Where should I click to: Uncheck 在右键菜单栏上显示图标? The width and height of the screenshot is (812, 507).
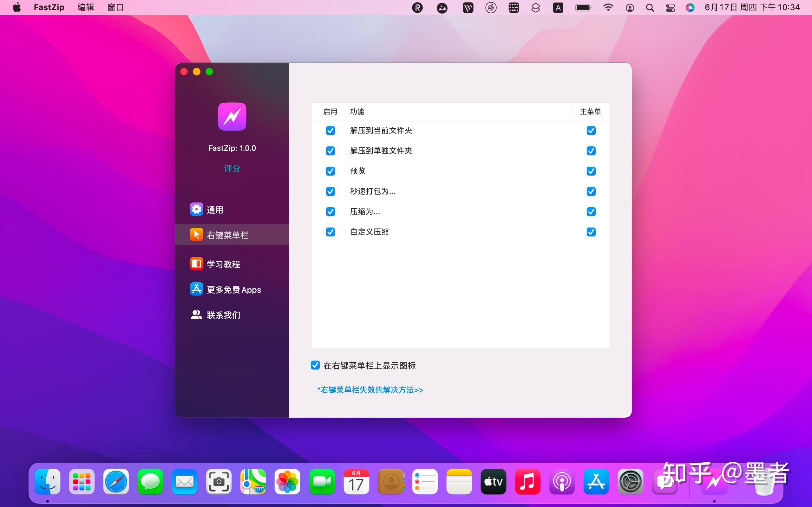pos(314,365)
